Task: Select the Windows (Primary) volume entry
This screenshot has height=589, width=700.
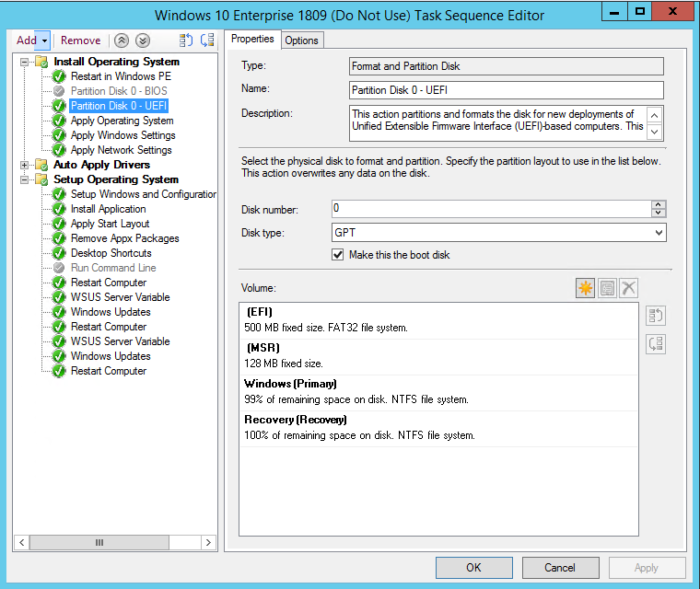Action: click(438, 392)
